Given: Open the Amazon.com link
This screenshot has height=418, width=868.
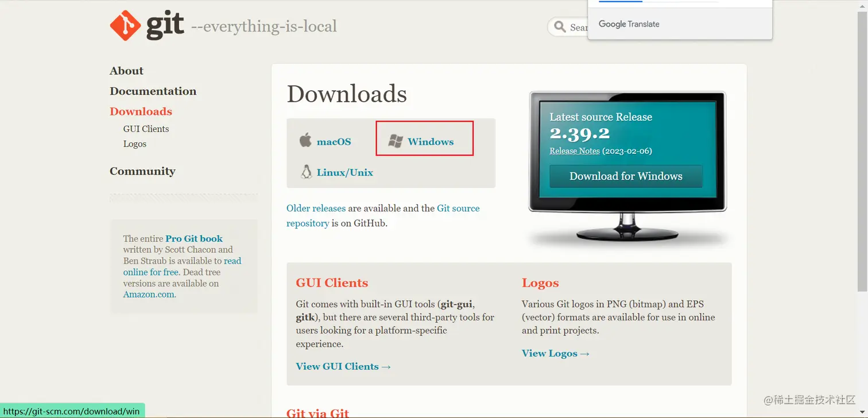Looking at the screenshot, I should click(x=149, y=294).
